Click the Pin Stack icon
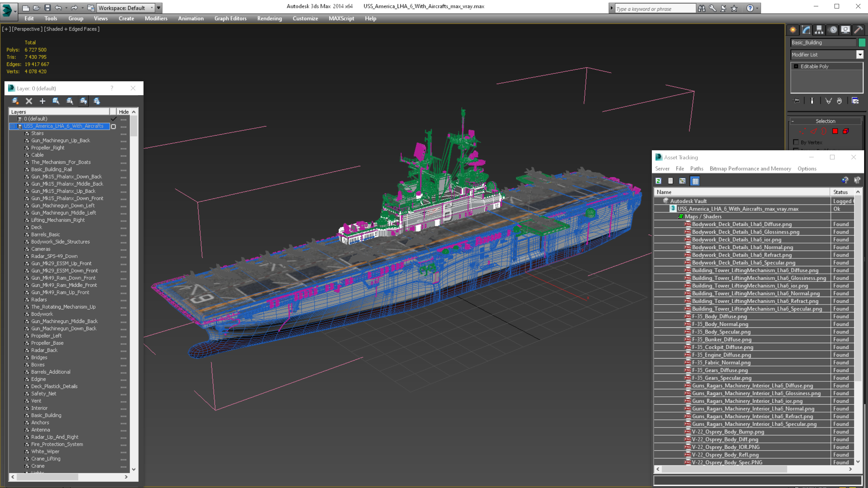Viewport: 868px width, 488px height. 796,101
